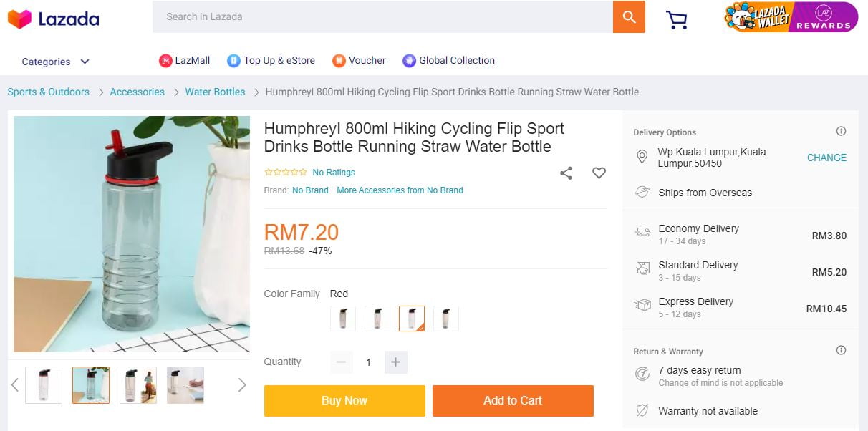Add product to wishlist heart icon
868x431 pixels.
click(599, 173)
